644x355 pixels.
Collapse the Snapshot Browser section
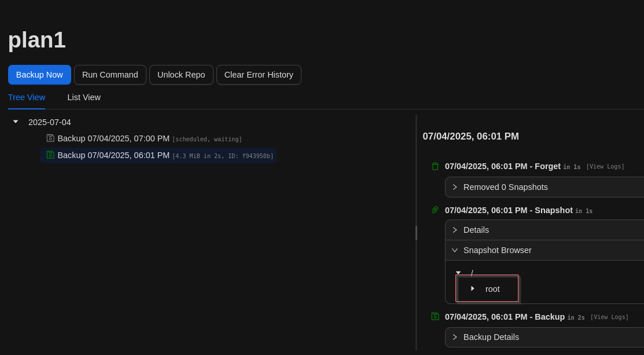pyautogui.click(x=455, y=250)
